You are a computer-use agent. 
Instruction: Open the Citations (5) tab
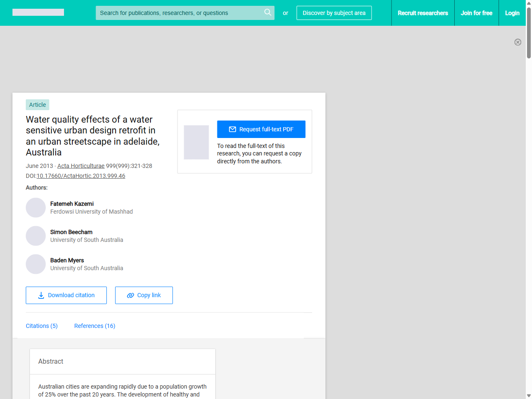pyautogui.click(x=42, y=326)
